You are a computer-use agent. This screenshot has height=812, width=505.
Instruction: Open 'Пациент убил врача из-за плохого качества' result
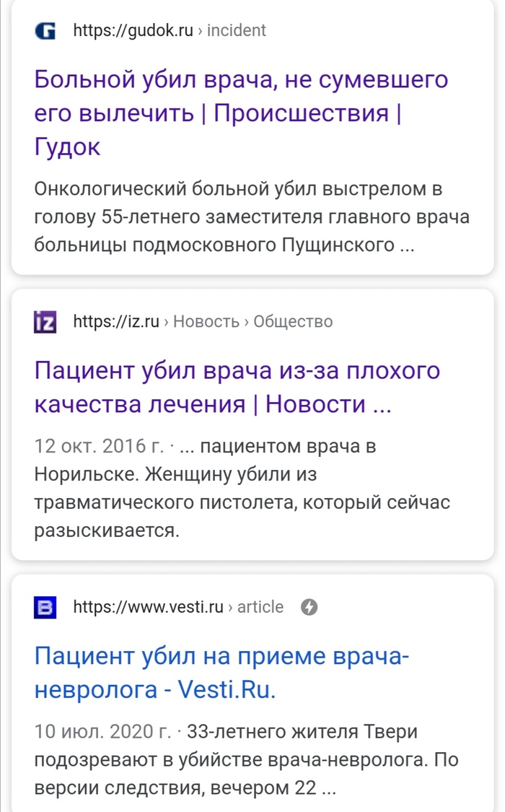237,371
